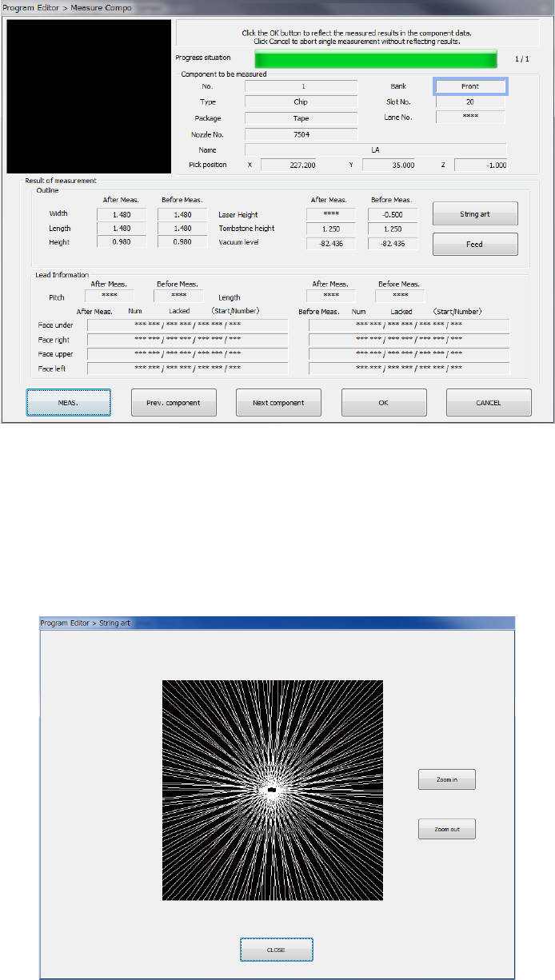Click the Slot No. field
The image size is (555, 980).
click(470, 102)
